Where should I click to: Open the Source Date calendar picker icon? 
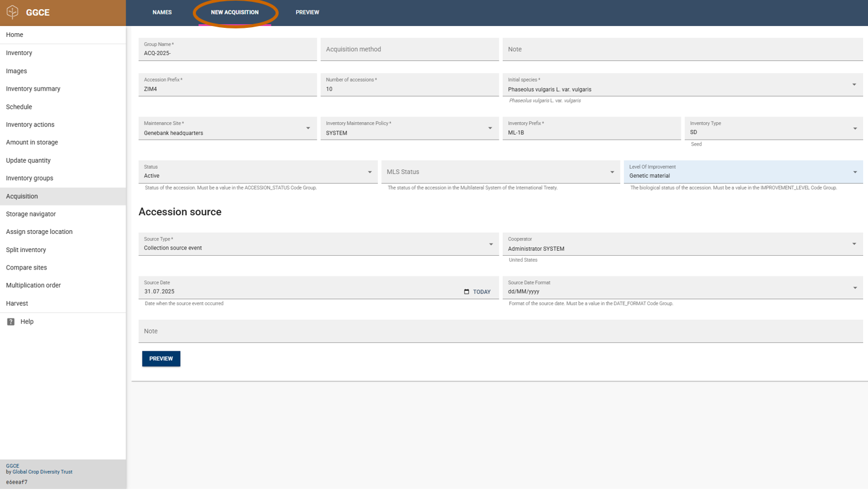(x=466, y=292)
